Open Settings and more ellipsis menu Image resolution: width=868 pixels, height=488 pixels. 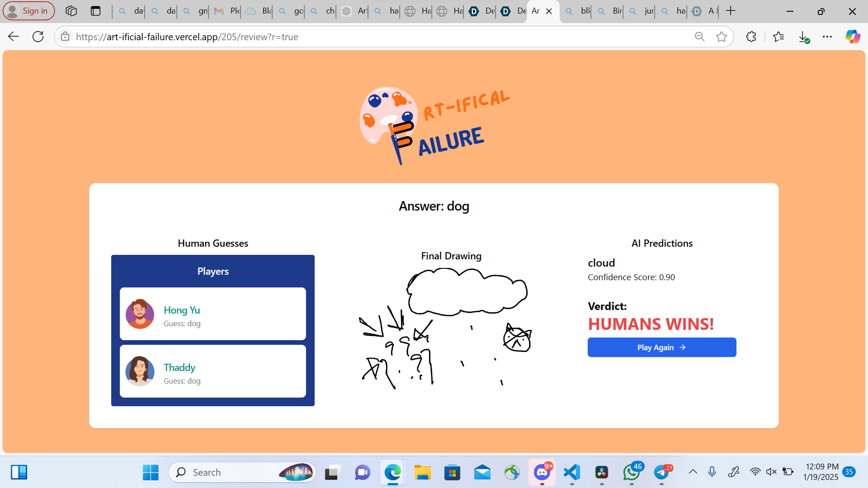(827, 37)
